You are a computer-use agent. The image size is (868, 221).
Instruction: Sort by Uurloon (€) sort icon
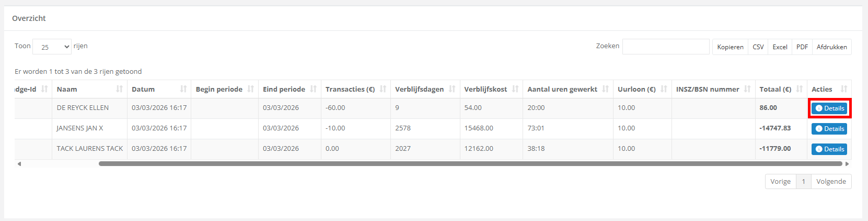click(664, 89)
